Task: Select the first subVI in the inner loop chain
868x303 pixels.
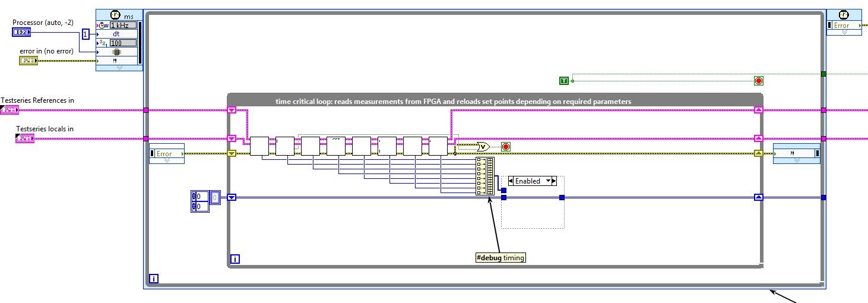Action: 259,146
